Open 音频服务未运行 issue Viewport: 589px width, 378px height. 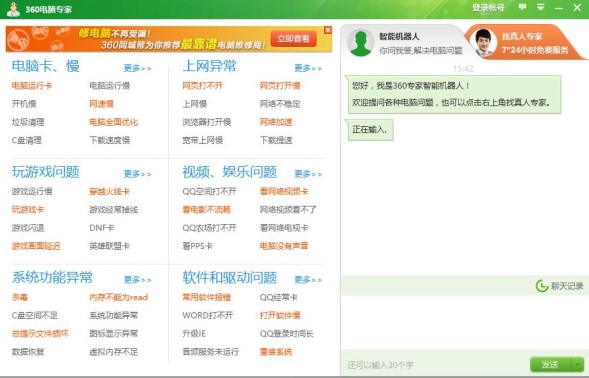(x=210, y=352)
